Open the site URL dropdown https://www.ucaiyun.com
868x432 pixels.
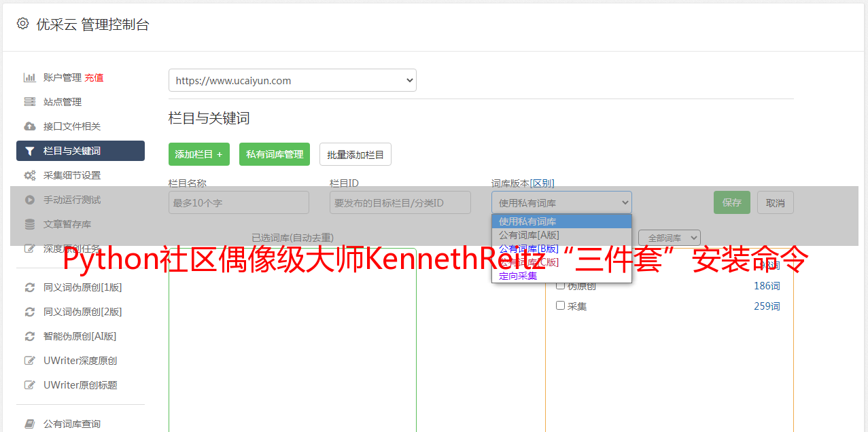(x=292, y=80)
